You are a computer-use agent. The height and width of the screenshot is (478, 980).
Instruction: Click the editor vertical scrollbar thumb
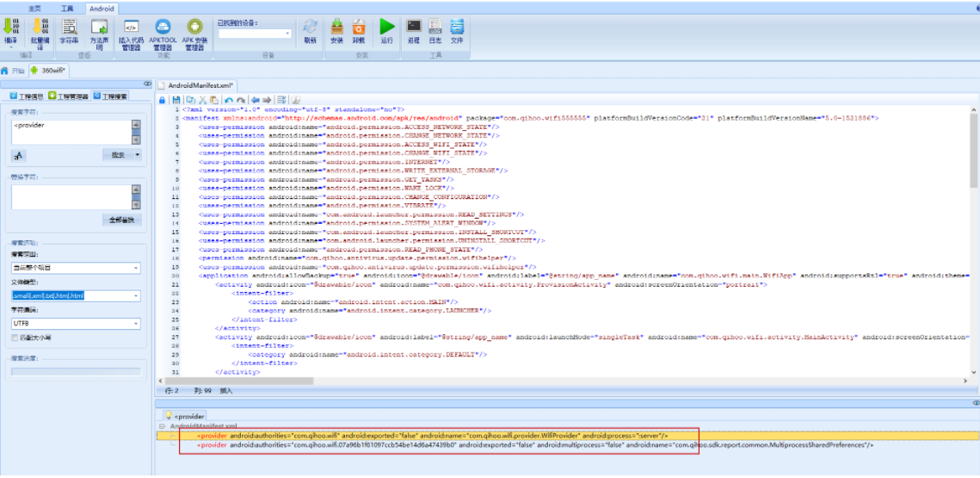pos(975,150)
